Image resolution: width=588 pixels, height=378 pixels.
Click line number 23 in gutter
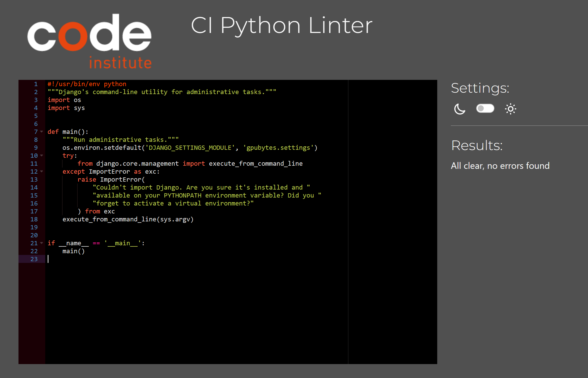click(34, 259)
